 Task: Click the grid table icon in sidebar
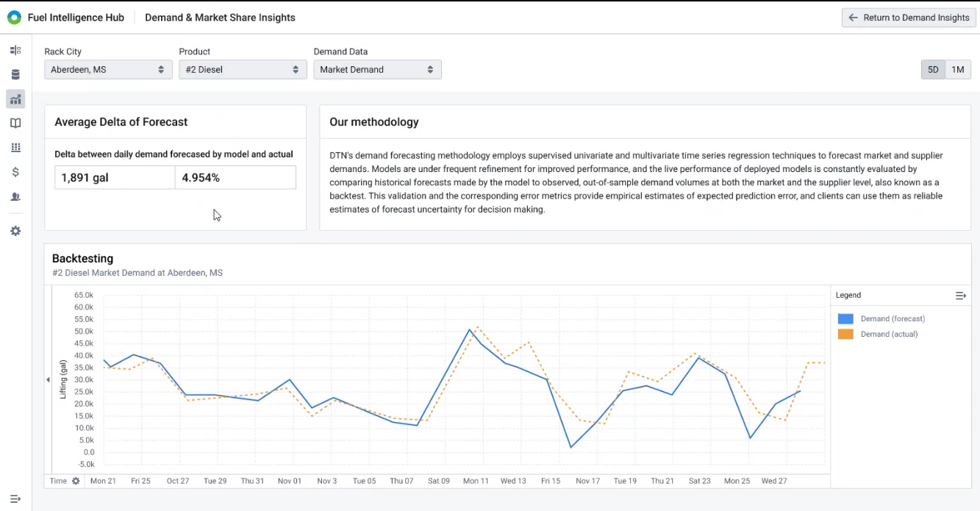pos(15,148)
